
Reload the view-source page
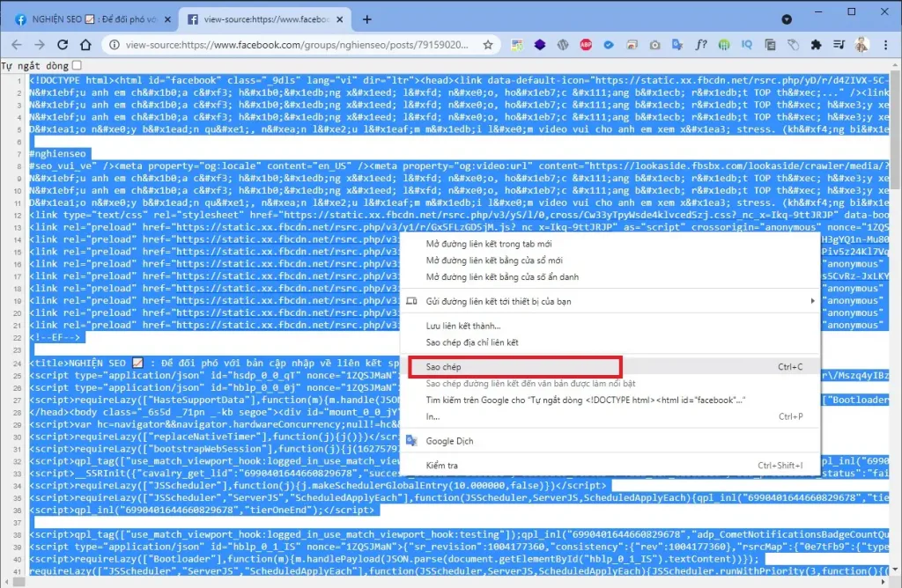(x=63, y=44)
